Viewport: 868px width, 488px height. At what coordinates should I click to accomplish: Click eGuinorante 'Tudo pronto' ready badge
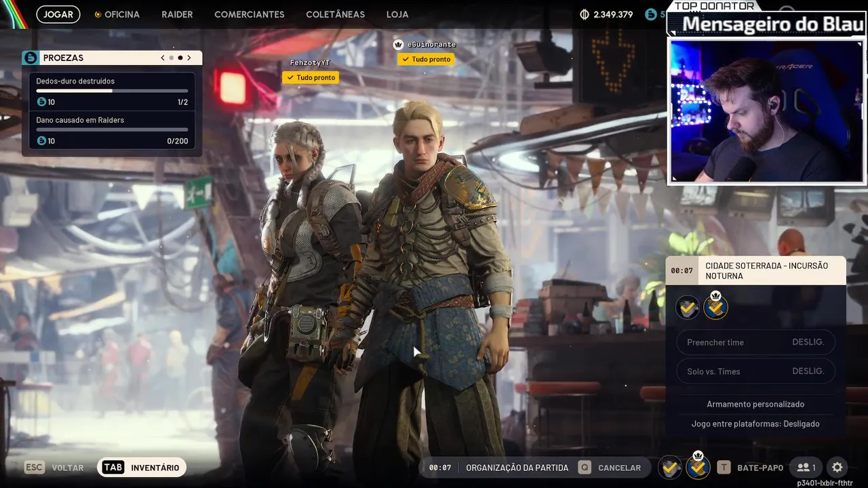(x=426, y=59)
